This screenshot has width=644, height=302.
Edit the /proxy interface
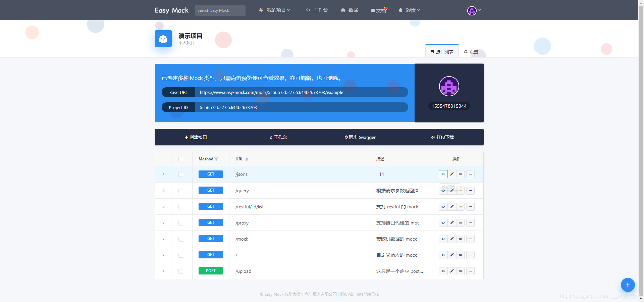click(x=452, y=223)
